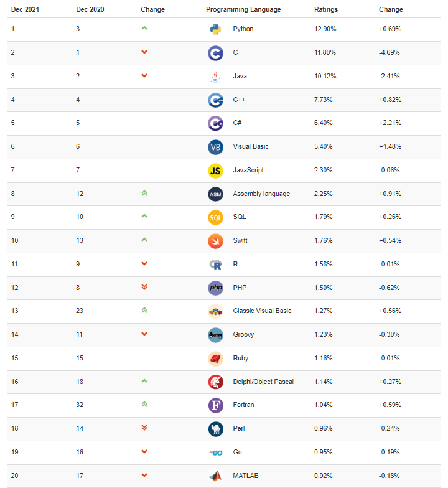Click the green up arrow for Python
This screenshot has width=448, height=488.
[144, 29]
